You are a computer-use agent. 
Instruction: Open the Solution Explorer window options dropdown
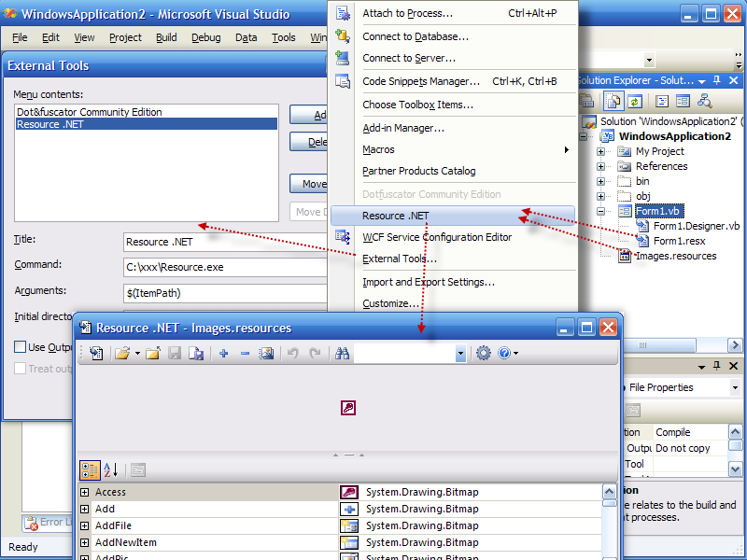click(701, 81)
